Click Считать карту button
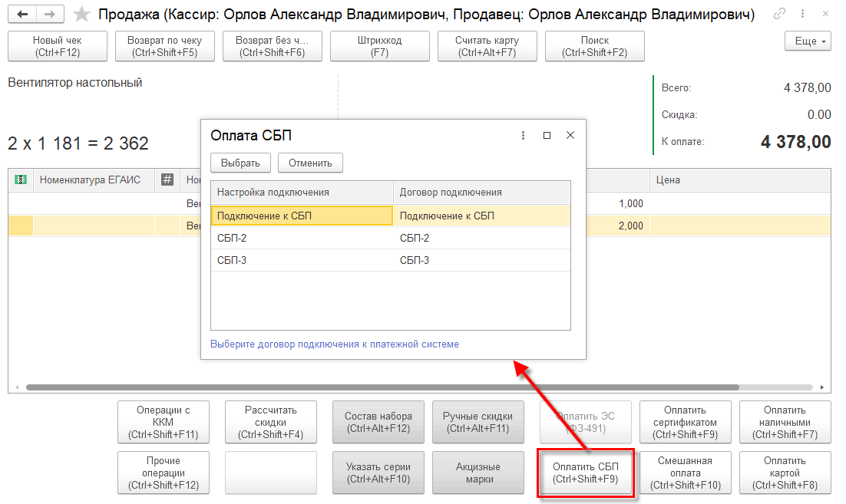The width and height of the screenshot is (846, 504). click(x=487, y=46)
